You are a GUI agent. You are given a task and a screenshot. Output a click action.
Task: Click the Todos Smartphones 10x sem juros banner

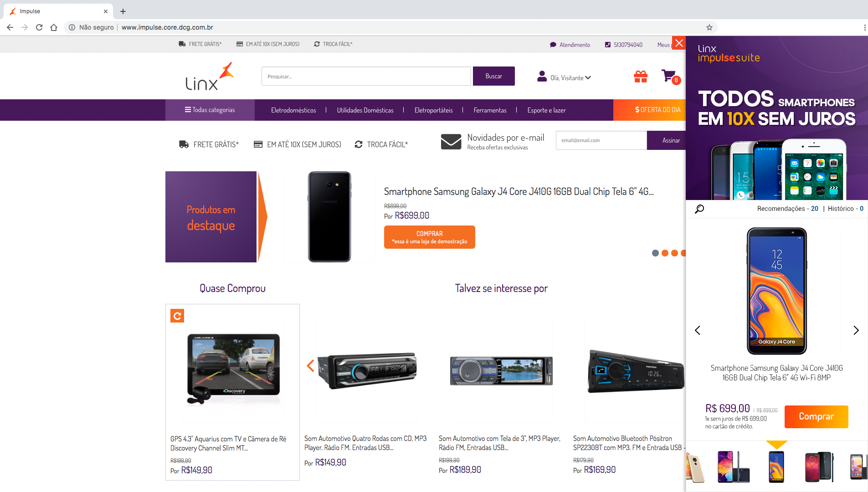(x=777, y=118)
